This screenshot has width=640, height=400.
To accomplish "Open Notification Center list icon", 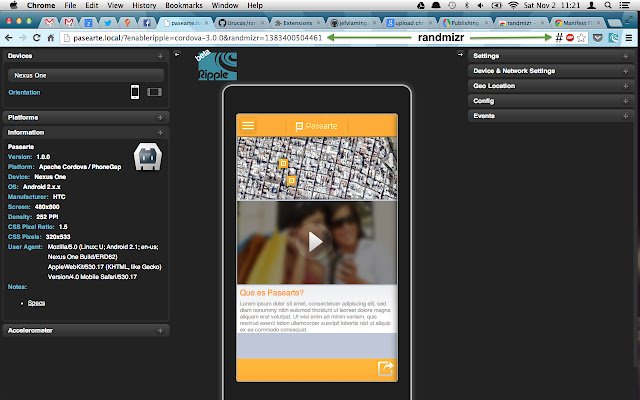I will (x=624, y=5).
